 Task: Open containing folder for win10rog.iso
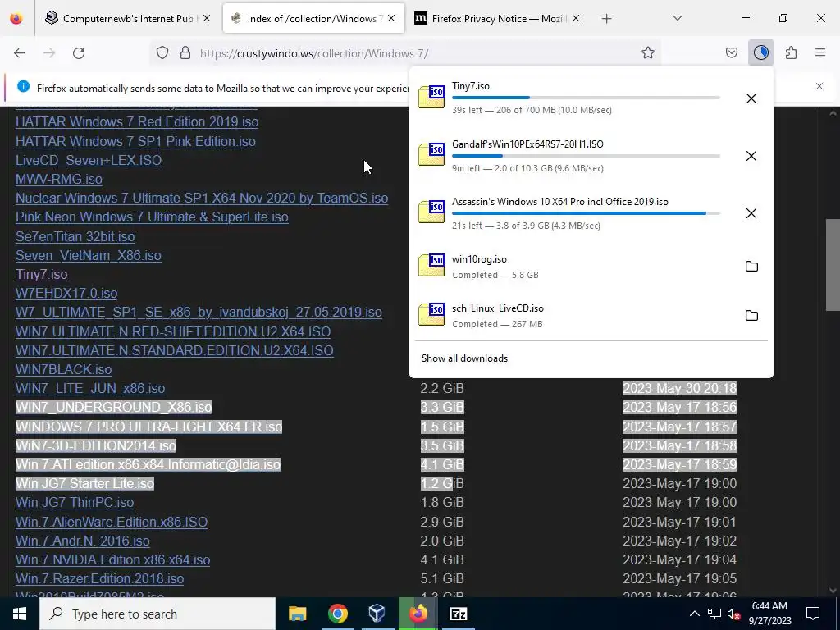tap(751, 267)
